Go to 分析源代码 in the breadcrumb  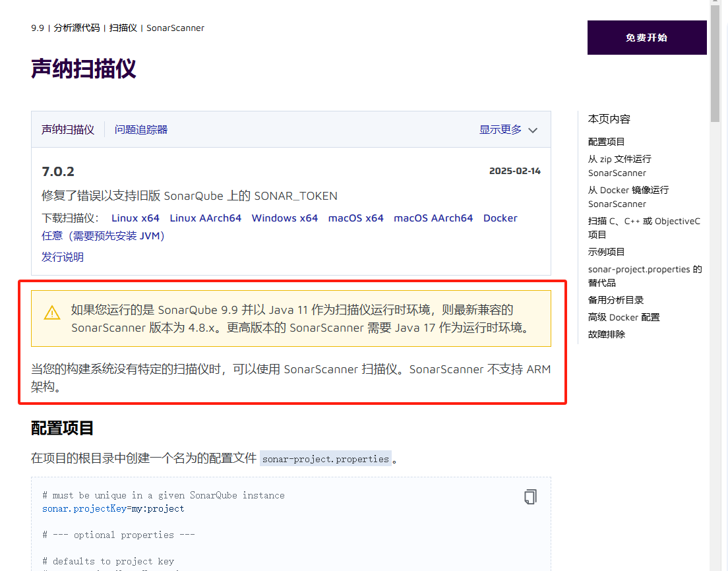(x=76, y=28)
